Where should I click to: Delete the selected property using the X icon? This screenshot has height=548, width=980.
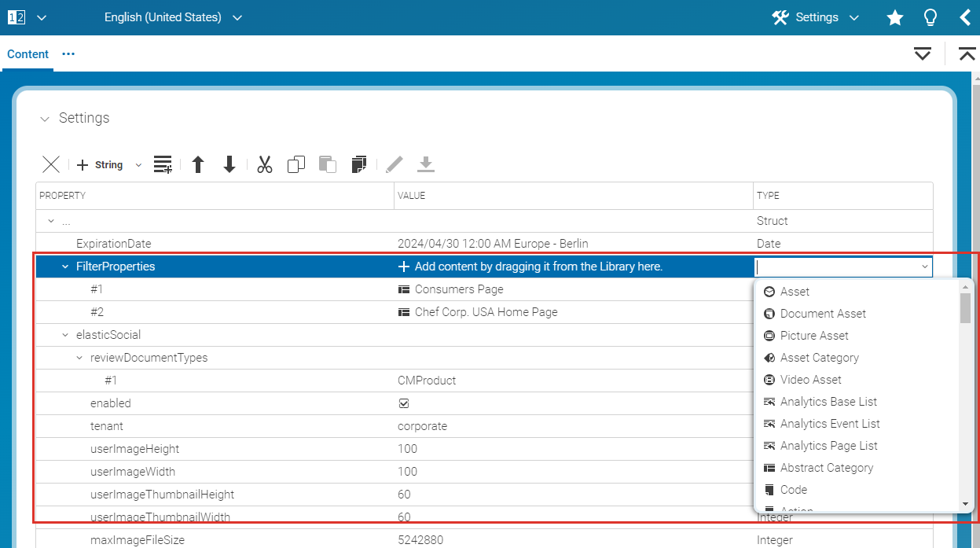50,164
